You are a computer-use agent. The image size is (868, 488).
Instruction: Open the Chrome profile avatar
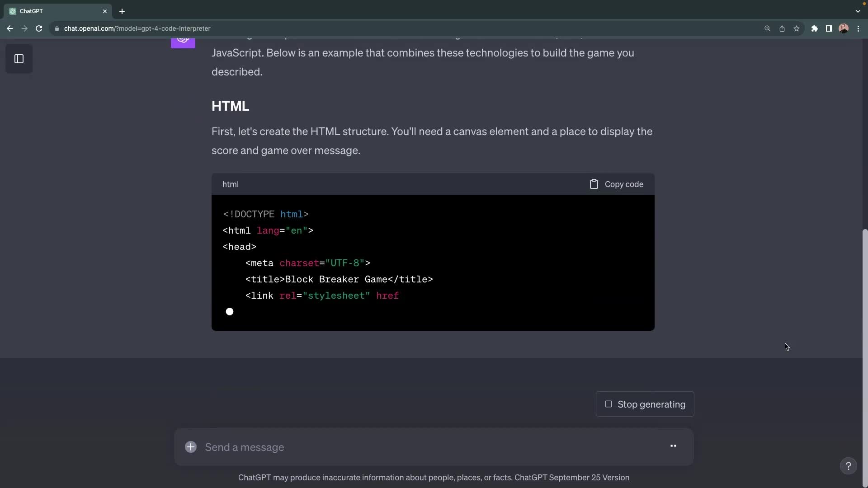click(843, 28)
